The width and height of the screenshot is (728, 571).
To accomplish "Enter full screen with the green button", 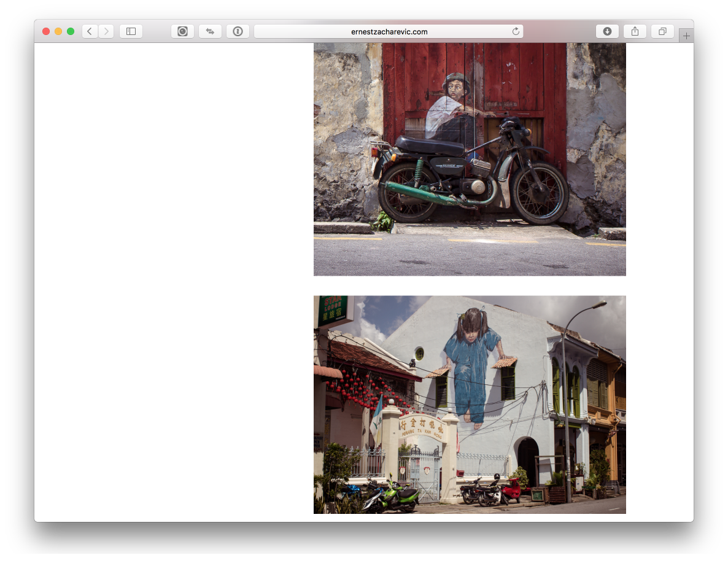I will tap(71, 31).
